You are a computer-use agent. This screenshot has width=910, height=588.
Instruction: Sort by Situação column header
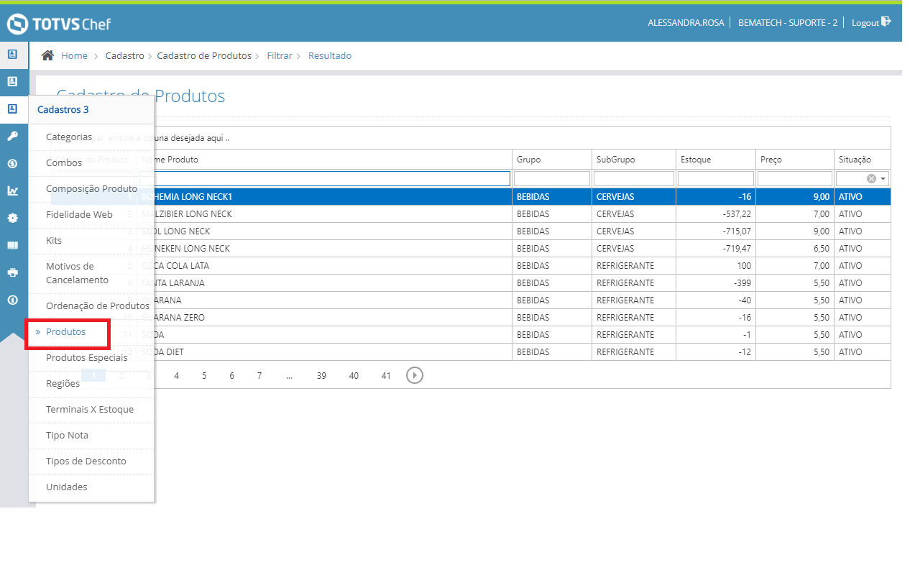(863, 160)
